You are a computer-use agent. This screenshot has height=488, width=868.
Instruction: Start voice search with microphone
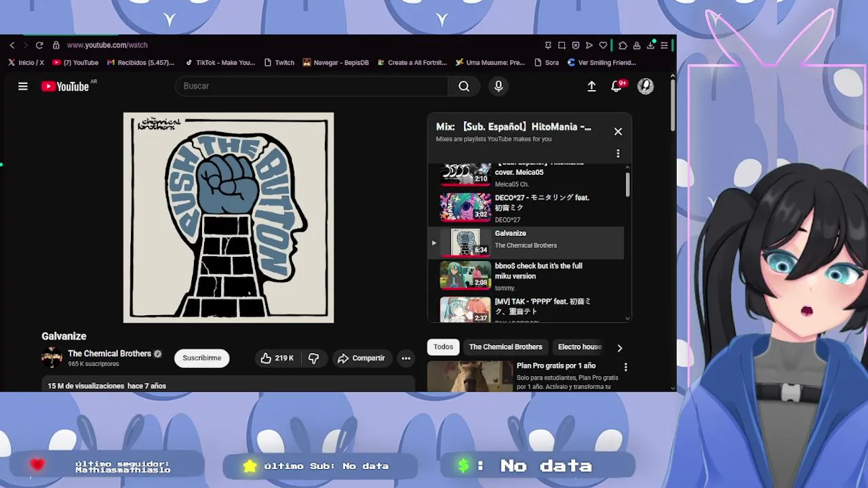click(498, 86)
